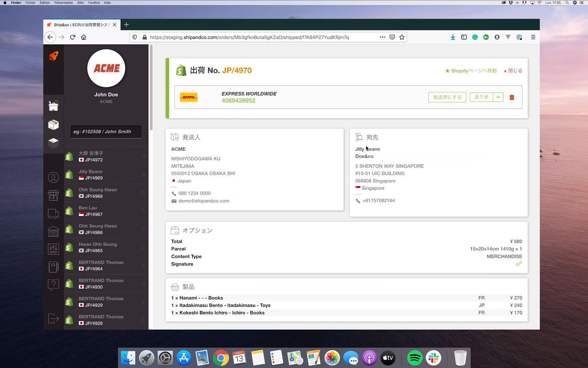Go to Firefox home page icon
This screenshot has width=588, height=368.
click(x=84, y=37)
